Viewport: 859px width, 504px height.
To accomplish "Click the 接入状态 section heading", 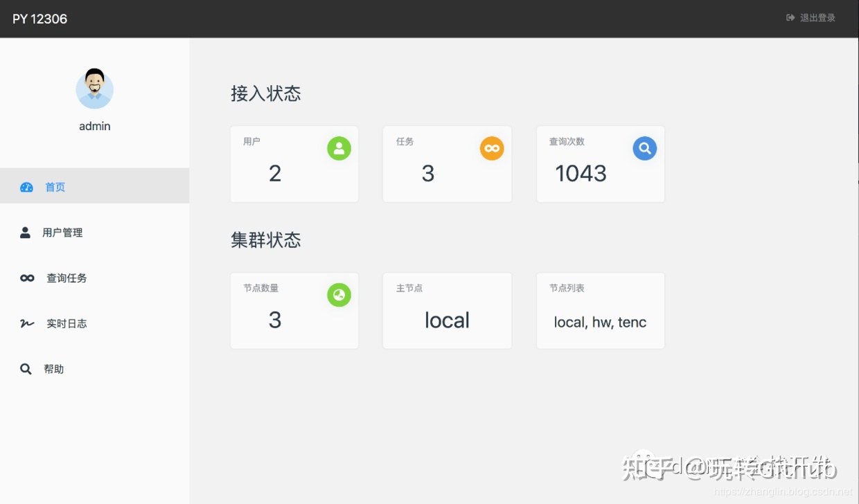I will 266,93.
